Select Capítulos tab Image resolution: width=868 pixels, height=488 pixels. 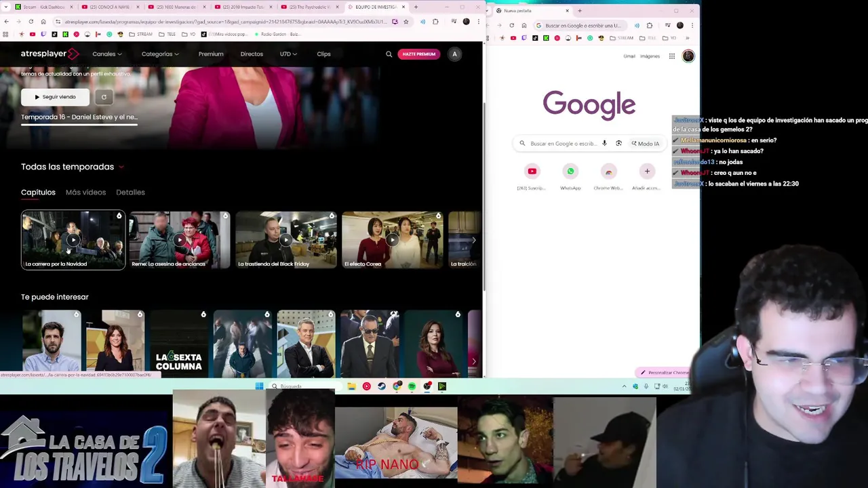(x=38, y=192)
